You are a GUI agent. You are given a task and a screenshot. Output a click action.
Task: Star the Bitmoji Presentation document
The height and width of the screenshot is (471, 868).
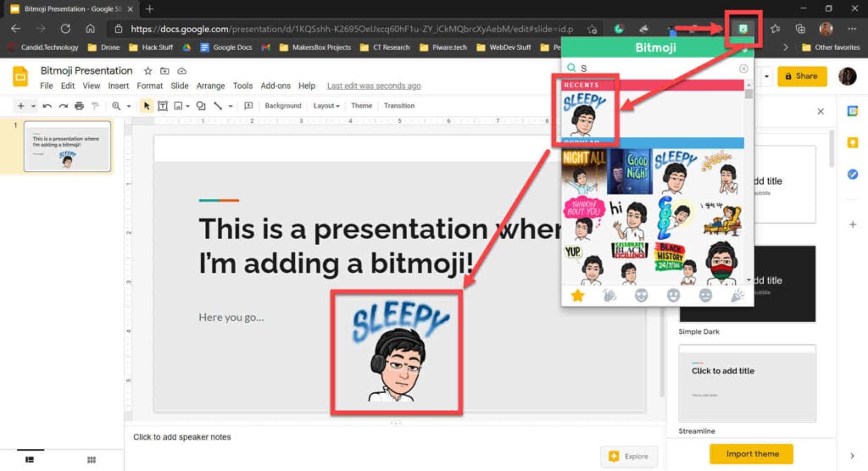click(x=147, y=71)
